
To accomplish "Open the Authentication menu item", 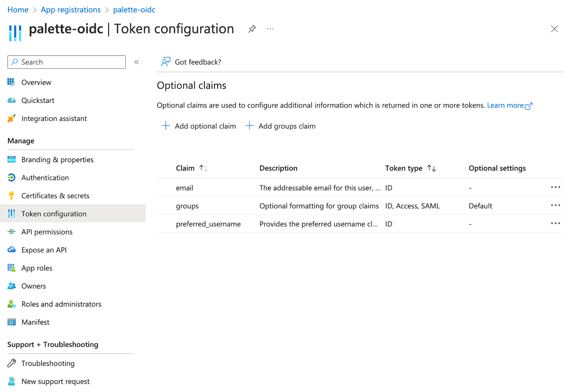I will click(x=45, y=177).
